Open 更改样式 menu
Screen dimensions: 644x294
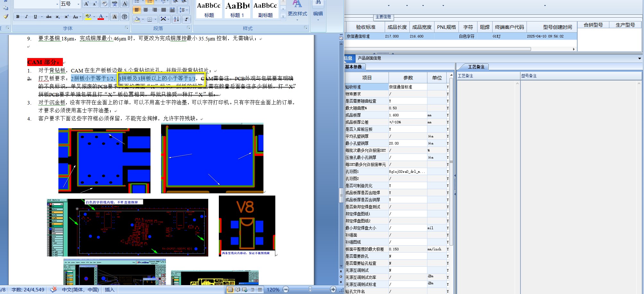tap(297, 11)
